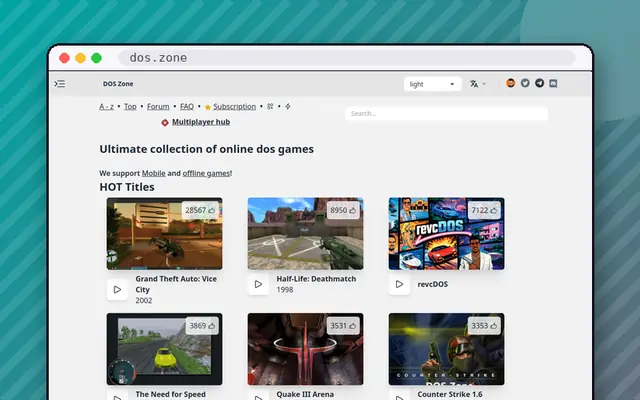
Task: Click the Counter Strike 1.6 title
Action: 450,394
